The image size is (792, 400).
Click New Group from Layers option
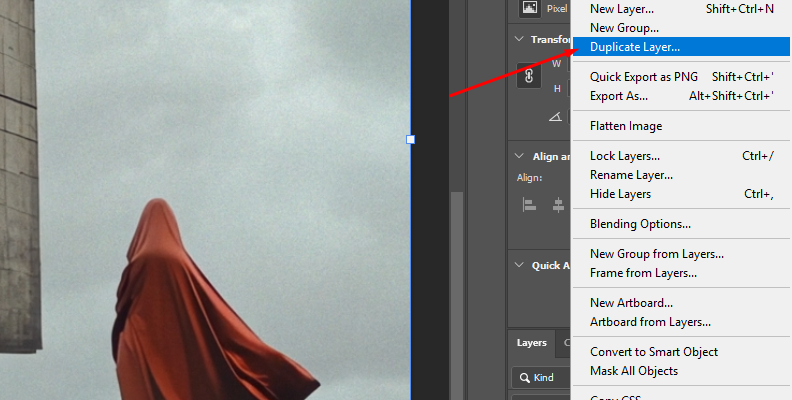pyautogui.click(x=656, y=254)
